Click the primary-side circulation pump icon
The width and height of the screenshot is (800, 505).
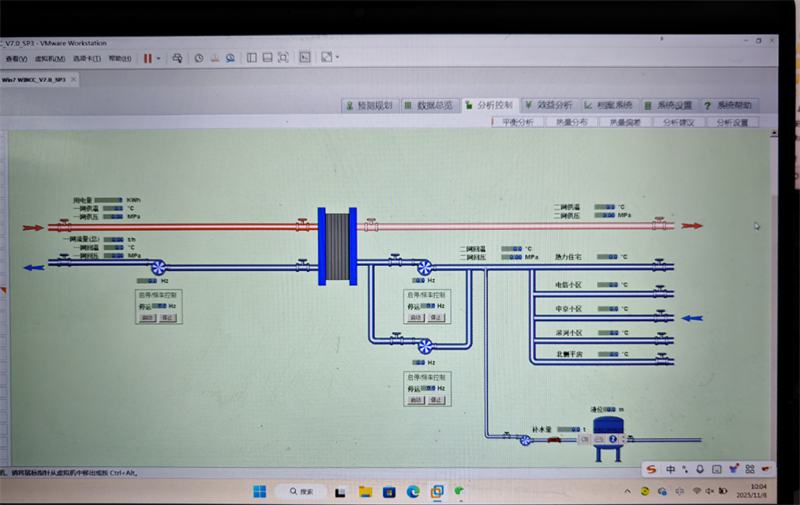[x=159, y=267]
